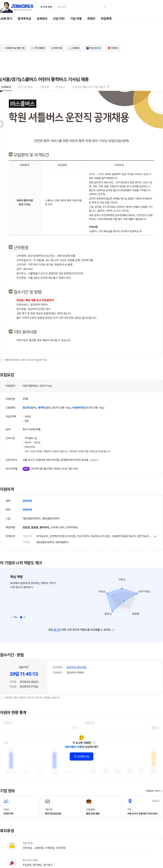Click the 적극 채용중 tag
163x868 pixels.
pos(38,48)
